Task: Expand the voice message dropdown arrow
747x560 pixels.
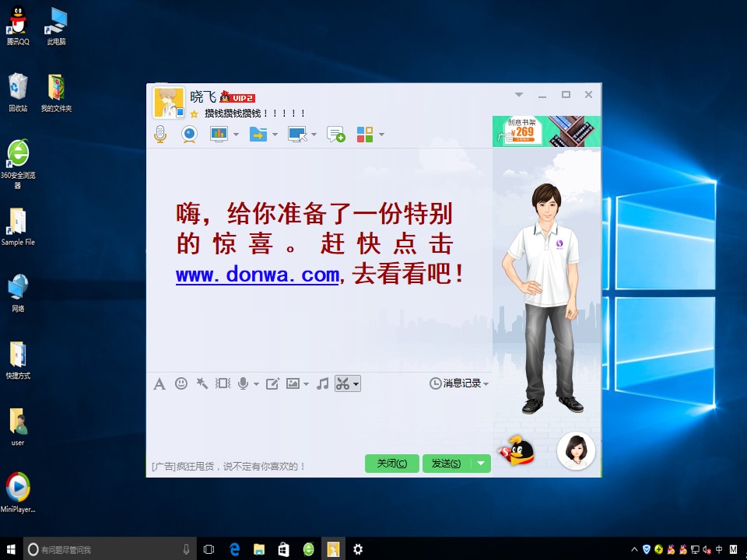Action: click(x=256, y=383)
